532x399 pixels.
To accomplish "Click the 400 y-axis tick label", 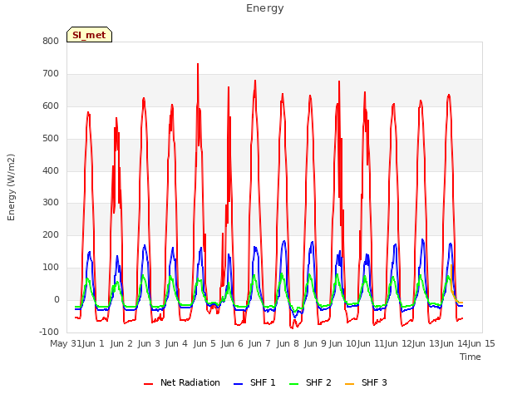I will coord(51,170).
